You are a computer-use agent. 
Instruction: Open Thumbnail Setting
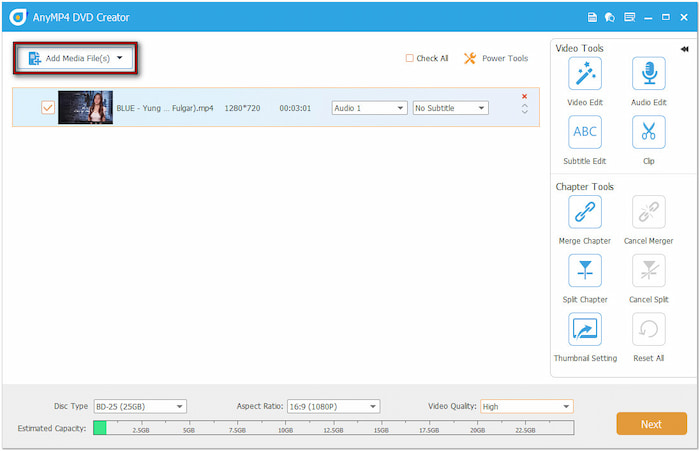tap(584, 329)
